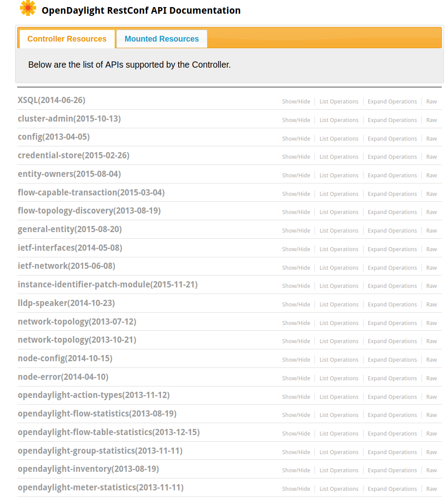
Task: Toggle Show/Hide for lldp-speaker row
Action: pyautogui.click(x=296, y=305)
